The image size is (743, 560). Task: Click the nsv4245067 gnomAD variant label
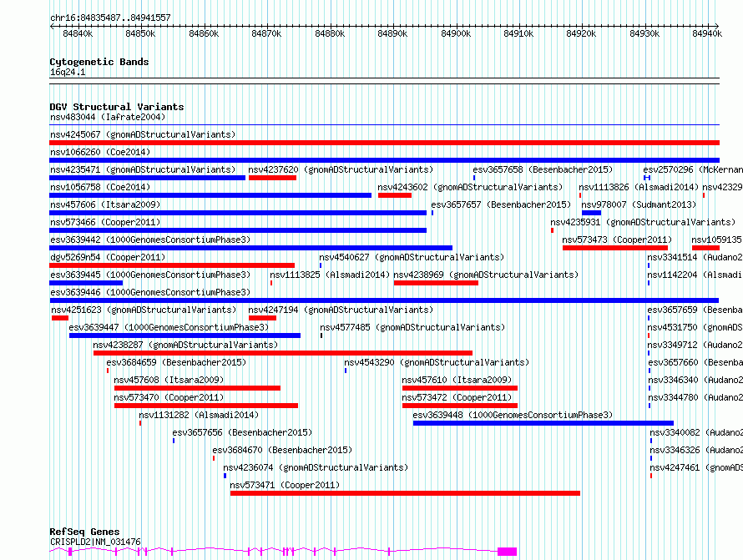pos(143,134)
